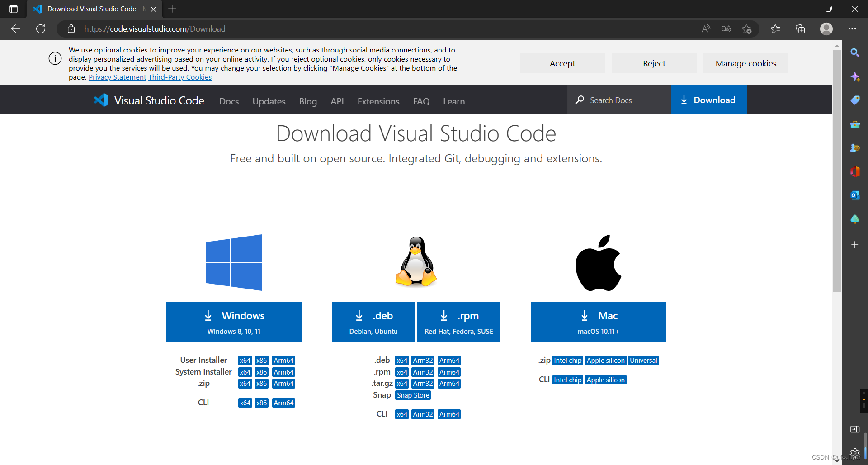Open a new tab with plus

click(172, 9)
